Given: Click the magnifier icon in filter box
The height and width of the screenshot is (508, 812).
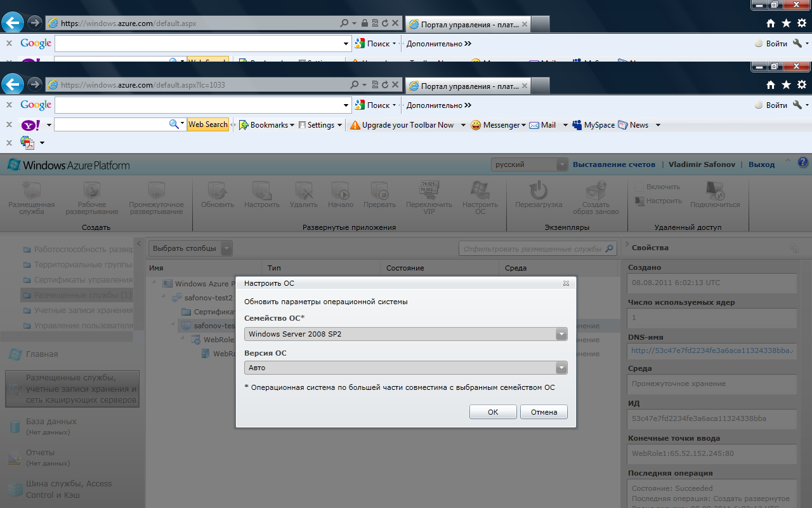Looking at the screenshot, I should point(610,249).
